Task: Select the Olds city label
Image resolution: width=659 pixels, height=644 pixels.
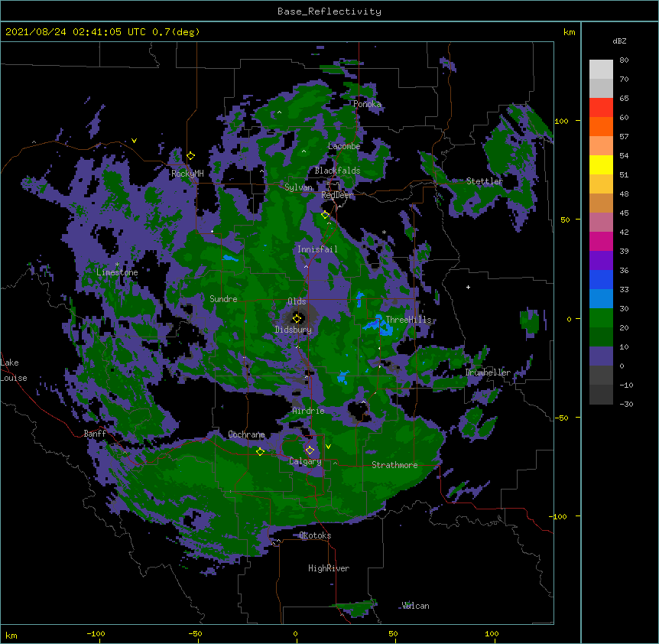Action: point(297,301)
